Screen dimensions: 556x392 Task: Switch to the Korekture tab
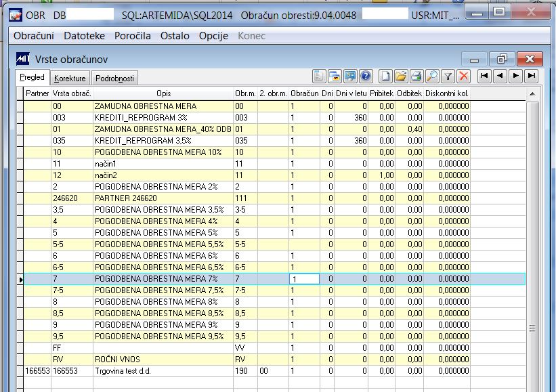(x=70, y=79)
